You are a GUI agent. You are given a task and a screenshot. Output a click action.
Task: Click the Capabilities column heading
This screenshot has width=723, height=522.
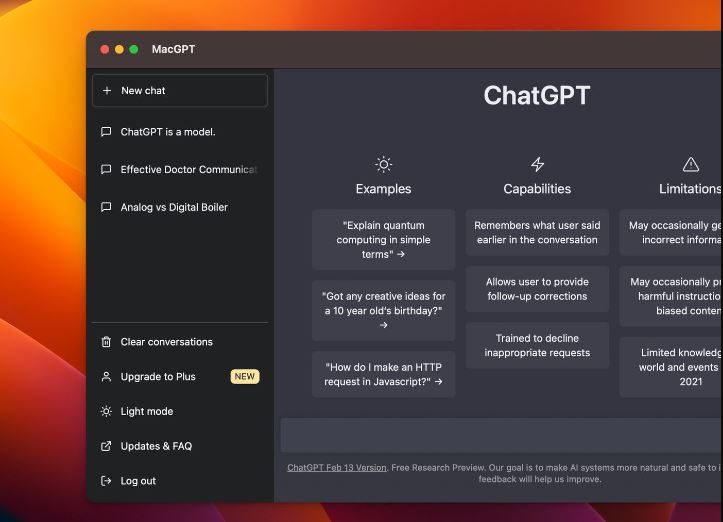pos(537,189)
